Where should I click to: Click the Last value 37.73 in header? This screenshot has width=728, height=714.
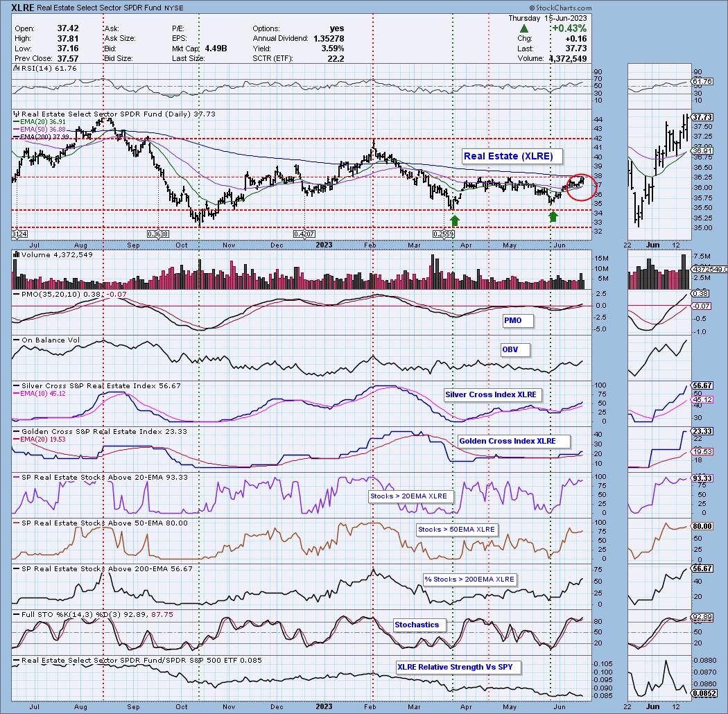click(x=576, y=49)
